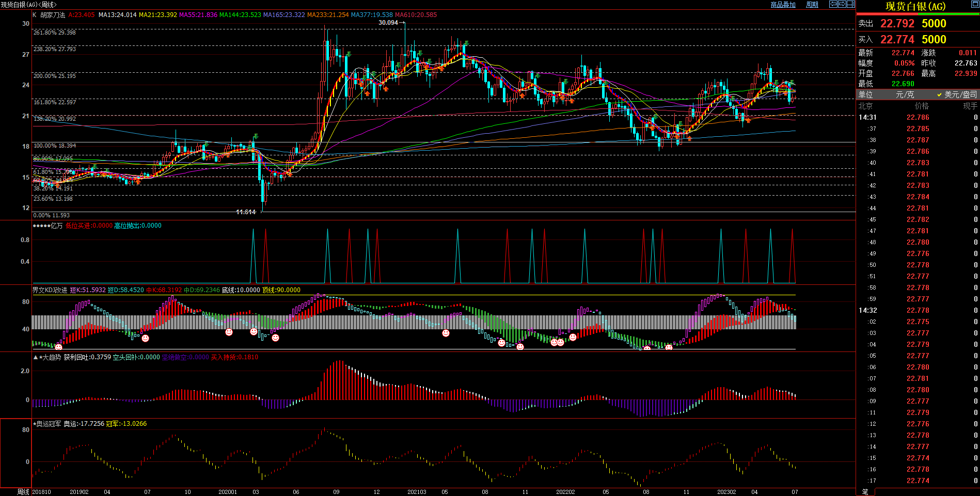The image size is (980, 496).
Task: Click the 界文KDJ改进 indicator label
Action: pos(50,290)
